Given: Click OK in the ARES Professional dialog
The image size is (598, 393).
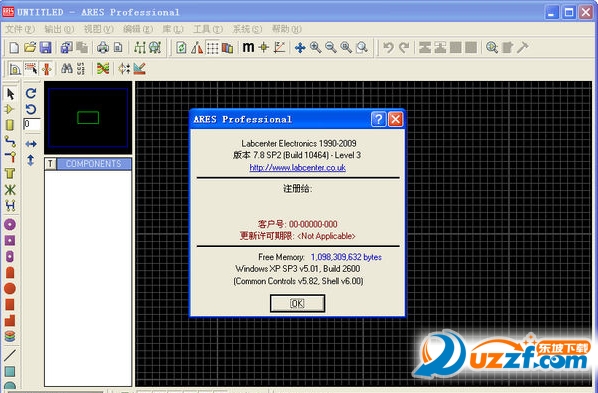Looking at the screenshot, I should click(x=297, y=303).
